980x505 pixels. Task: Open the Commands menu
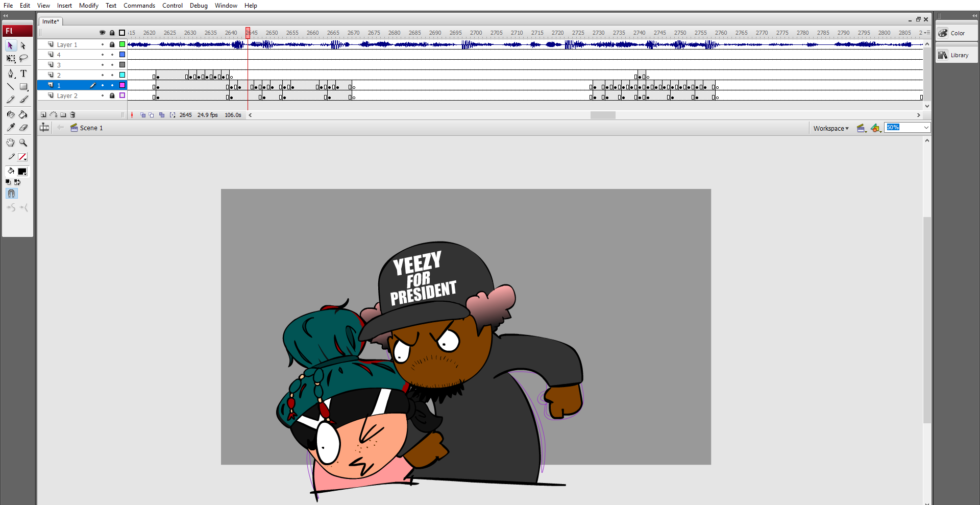(x=139, y=6)
